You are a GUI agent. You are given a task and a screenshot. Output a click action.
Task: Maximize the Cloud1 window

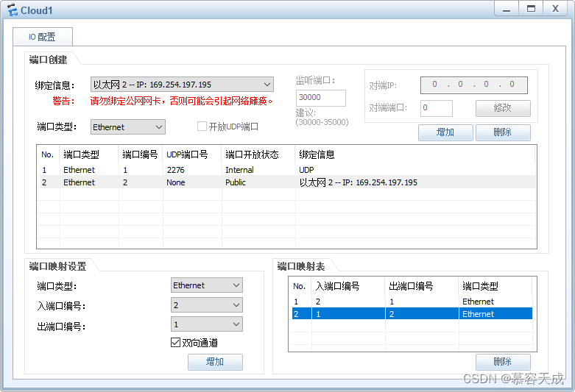531,9
